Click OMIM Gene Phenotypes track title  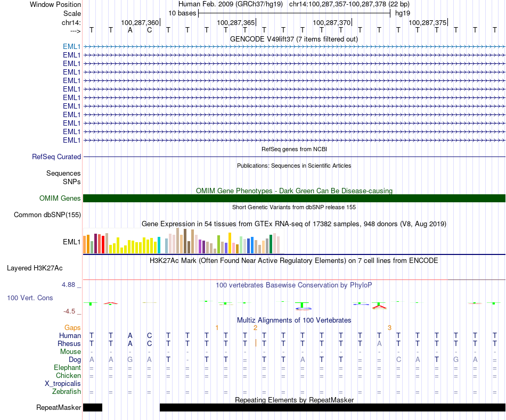point(294,191)
